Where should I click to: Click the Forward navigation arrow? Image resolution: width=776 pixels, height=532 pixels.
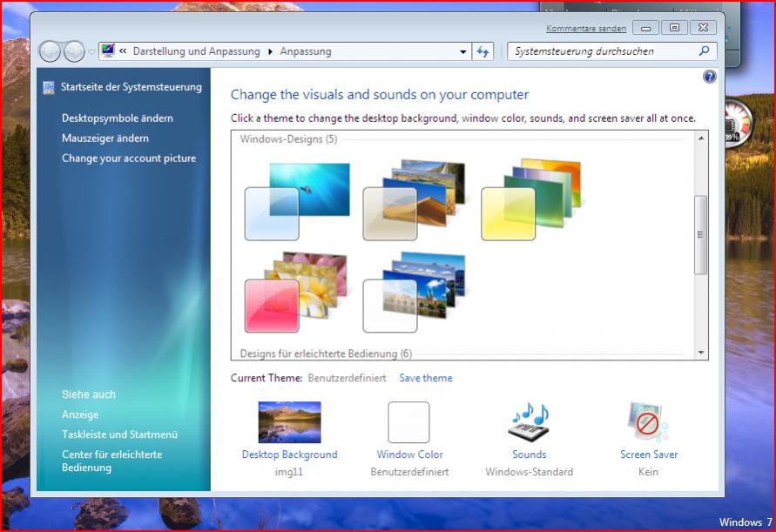click(x=74, y=51)
